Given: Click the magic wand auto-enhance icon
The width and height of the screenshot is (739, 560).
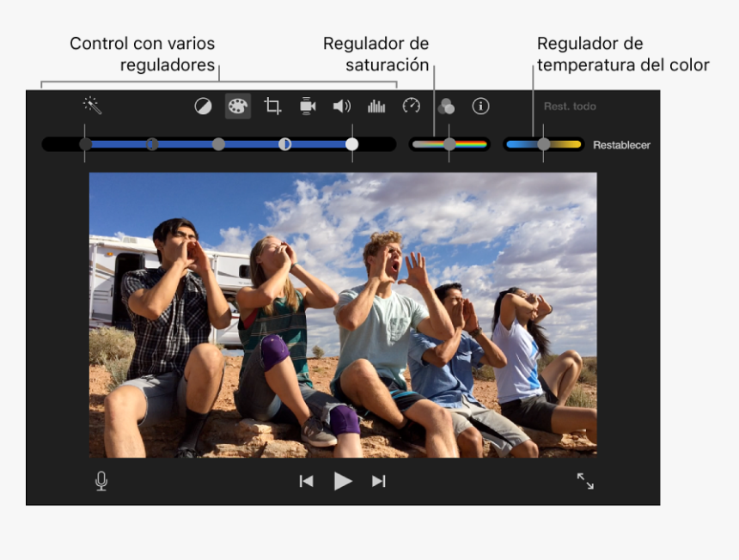Looking at the screenshot, I should pyautogui.click(x=92, y=106).
